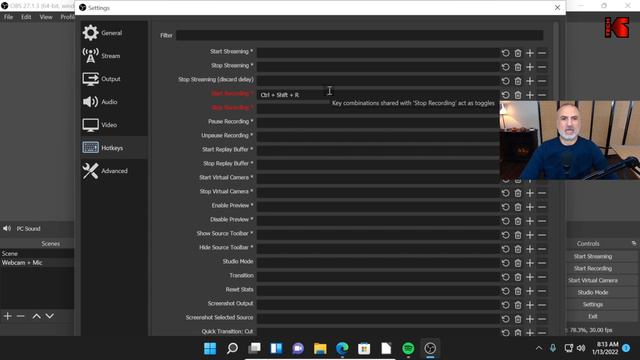Reset the Stop Streaming hotkey
This screenshot has height=360, width=640.
(x=505, y=67)
